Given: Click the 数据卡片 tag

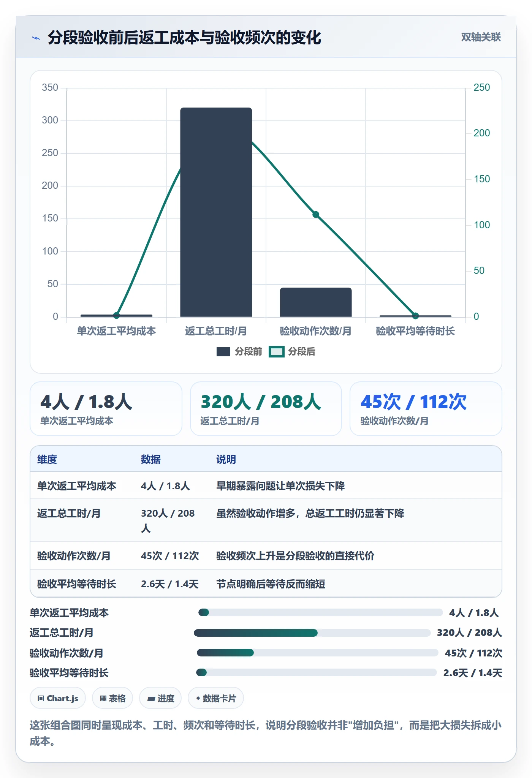Looking at the screenshot, I should (216, 698).
